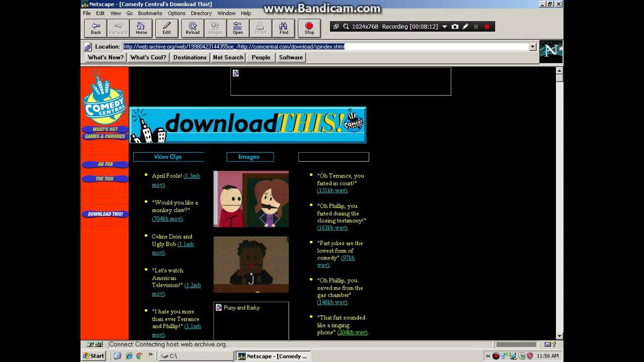Go to previous page with Back button

pos(96,28)
